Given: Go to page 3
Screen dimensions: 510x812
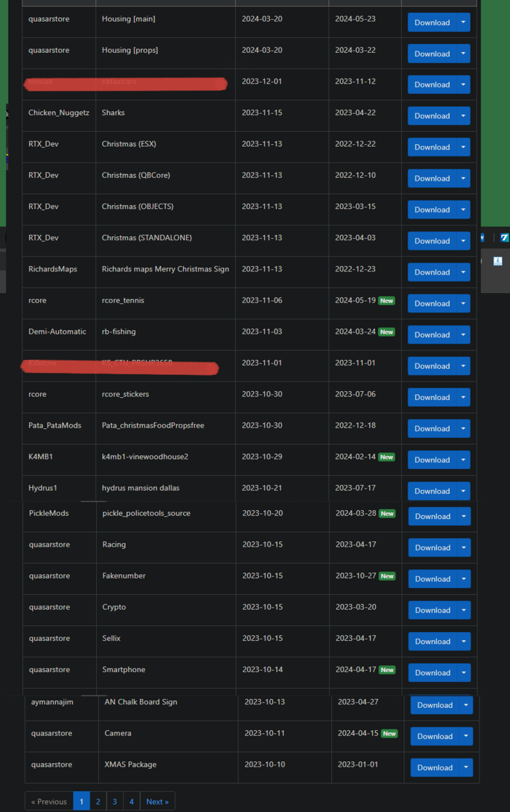Looking at the screenshot, I should pos(114,801).
